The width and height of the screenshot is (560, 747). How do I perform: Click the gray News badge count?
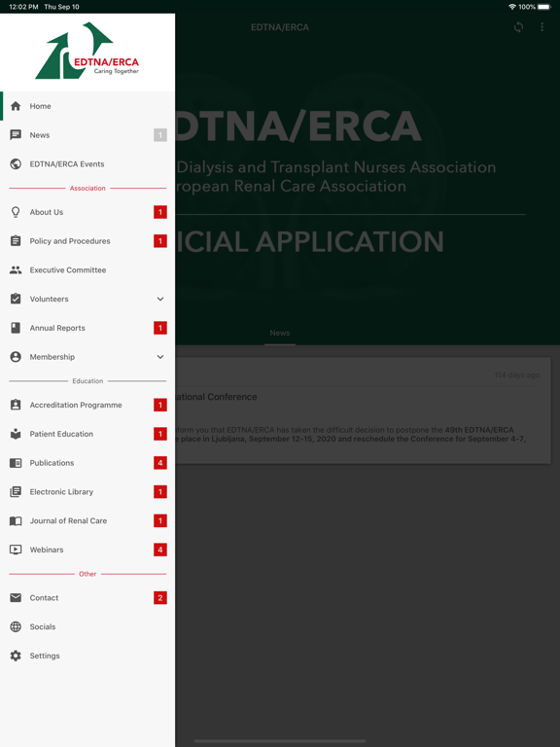tap(160, 135)
